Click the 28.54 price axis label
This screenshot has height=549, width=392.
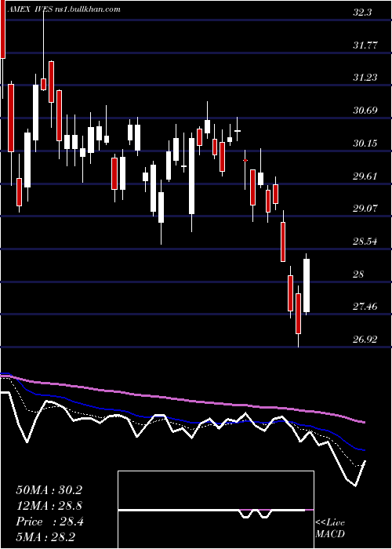pyautogui.click(x=365, y=242)
